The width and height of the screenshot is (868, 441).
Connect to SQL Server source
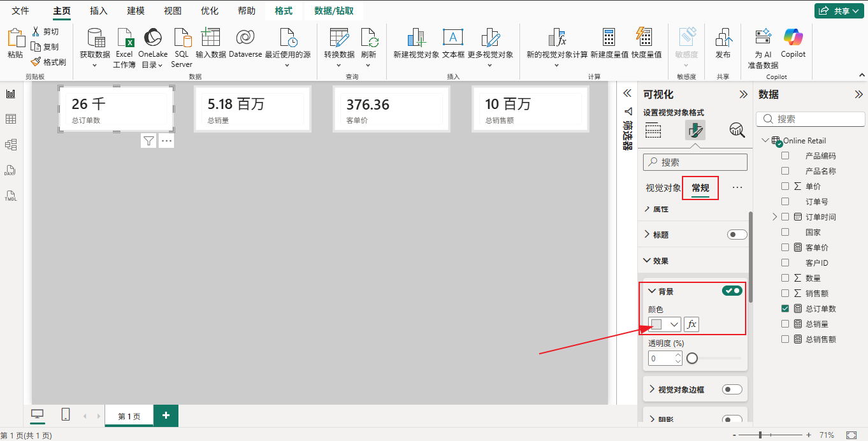point(182,48)
